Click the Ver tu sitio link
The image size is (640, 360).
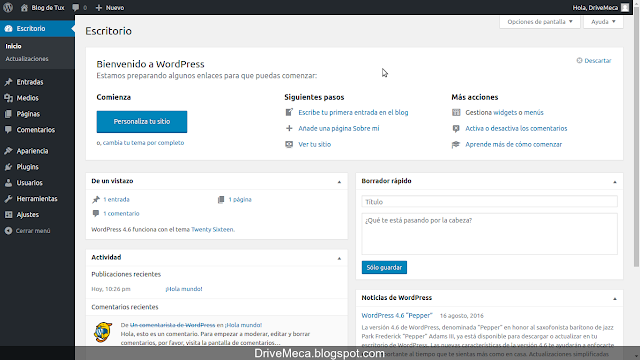[x=315, y=144]
